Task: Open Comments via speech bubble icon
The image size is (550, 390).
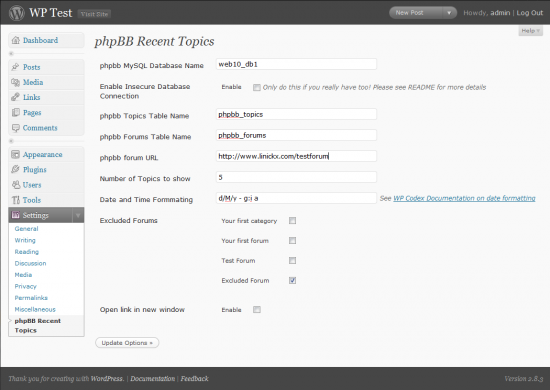Action: (15, 128)
